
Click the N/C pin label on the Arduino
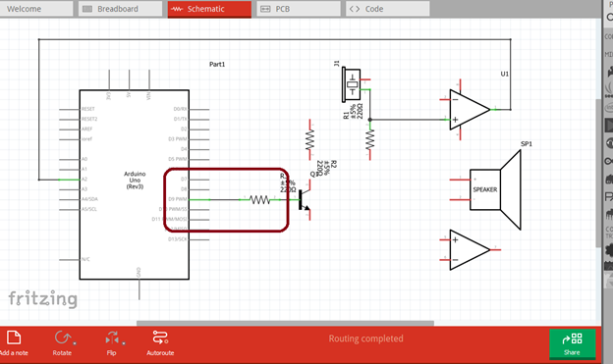[85, 259]
